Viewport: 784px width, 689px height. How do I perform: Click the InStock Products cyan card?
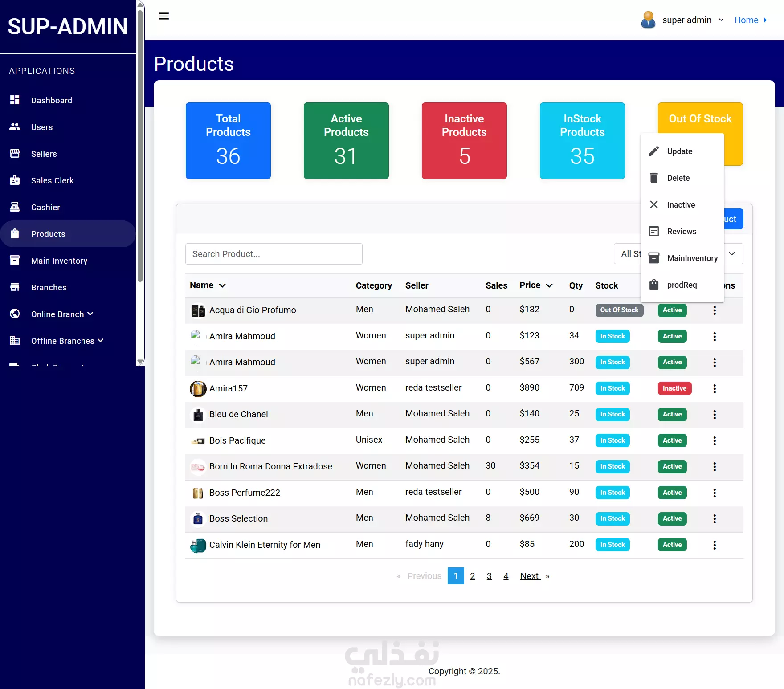pos(582,141)
